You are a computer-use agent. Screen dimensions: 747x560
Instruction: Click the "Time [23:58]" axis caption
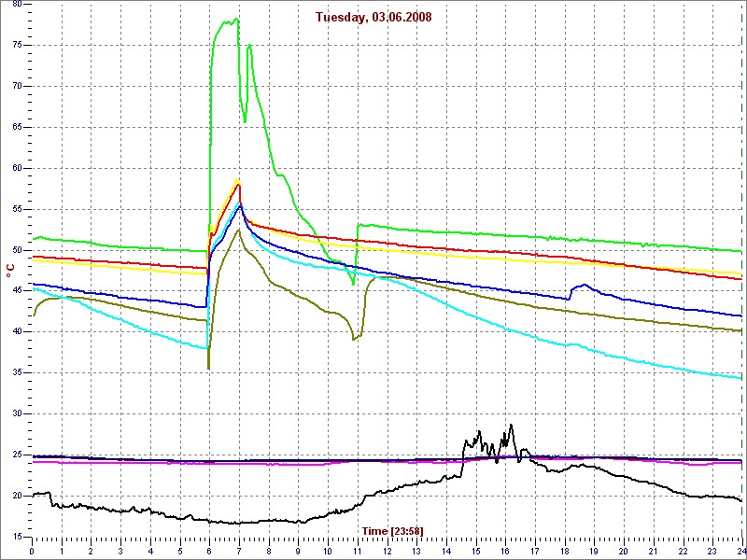point(392,530)
